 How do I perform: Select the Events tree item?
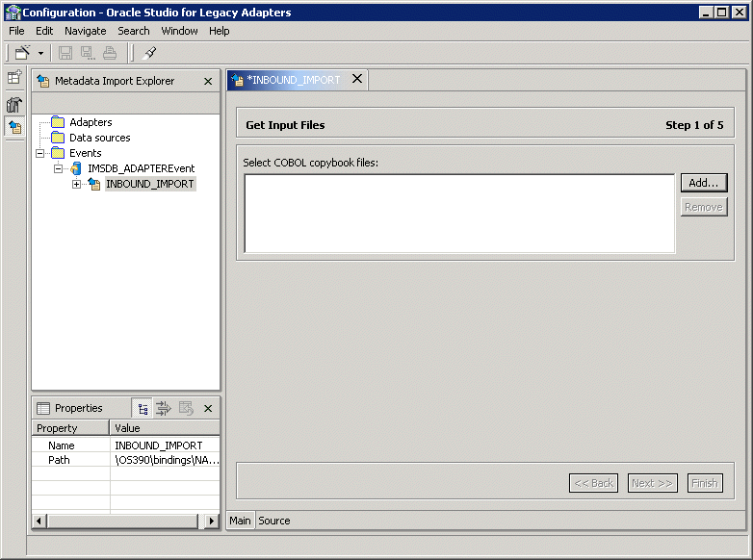click(x=86, y=153)
